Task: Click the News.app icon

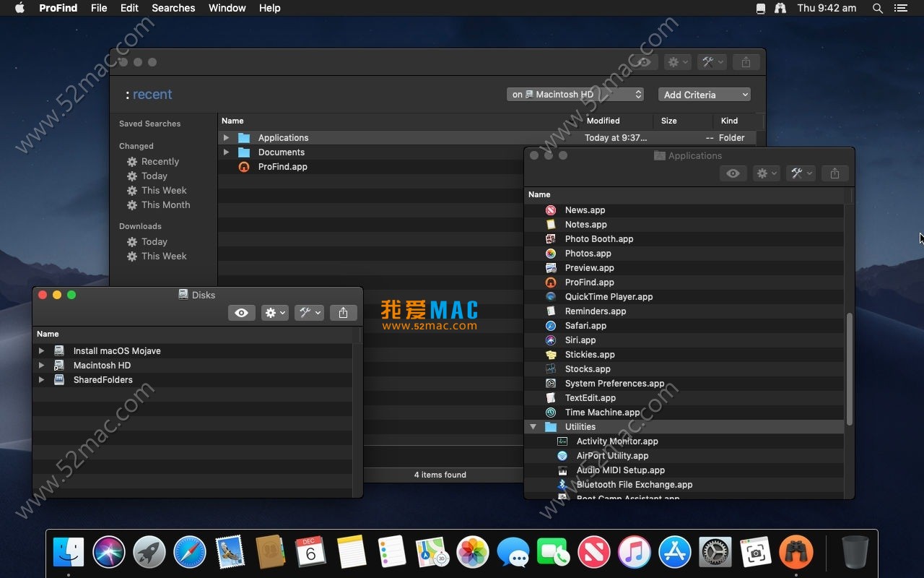Action: (551, 210)
